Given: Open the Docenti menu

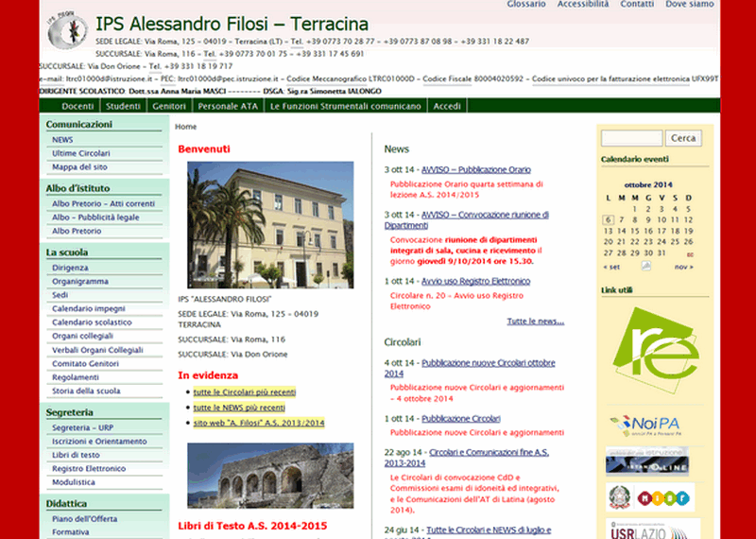Looking at the screenshot, I should click(x=77, y=106).
